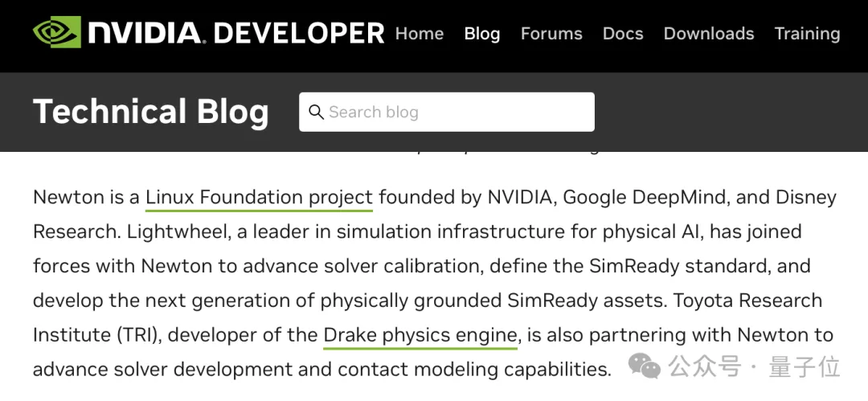Click the 量子位 watermark text

point(805,367)
